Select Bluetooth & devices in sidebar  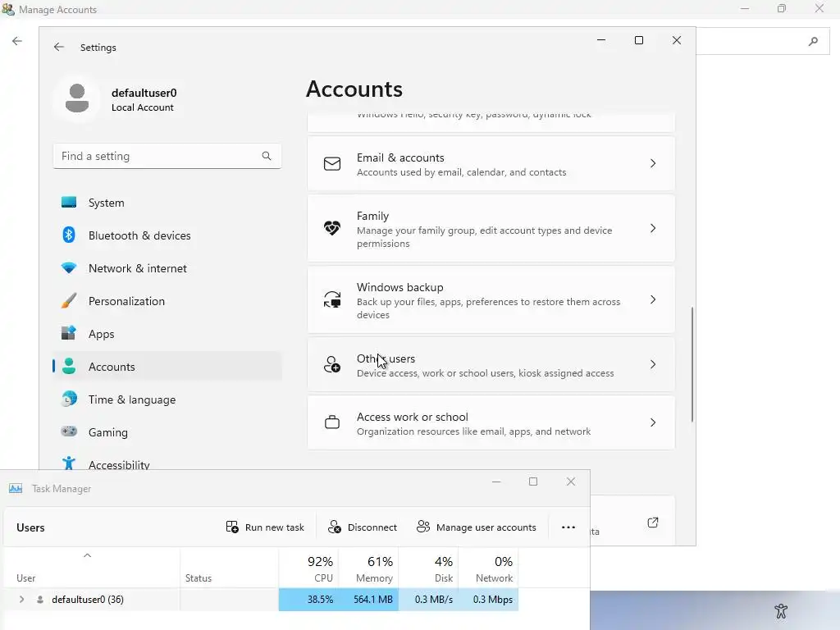[167, 235]
